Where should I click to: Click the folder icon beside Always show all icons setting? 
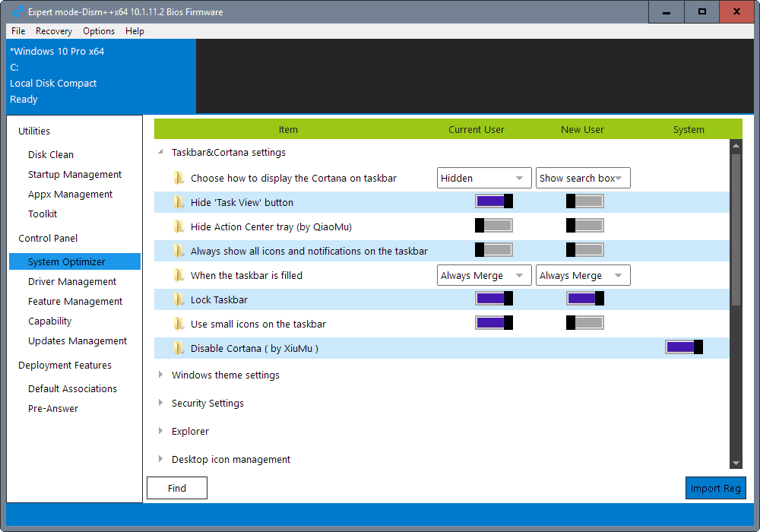click(x=177, y=249)
